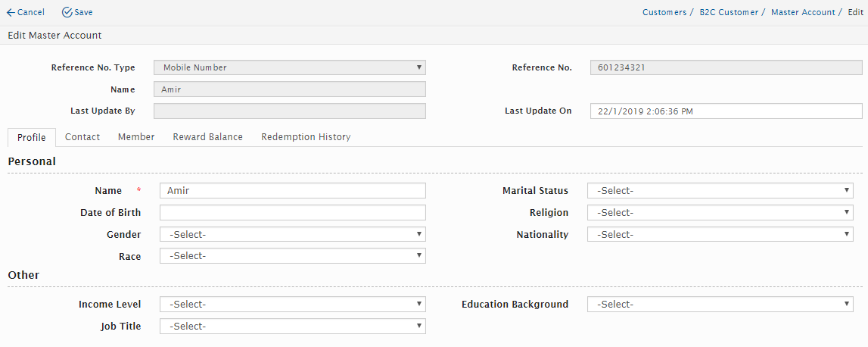
Task: View the Redemption History tab
Action: pos(306,137)
